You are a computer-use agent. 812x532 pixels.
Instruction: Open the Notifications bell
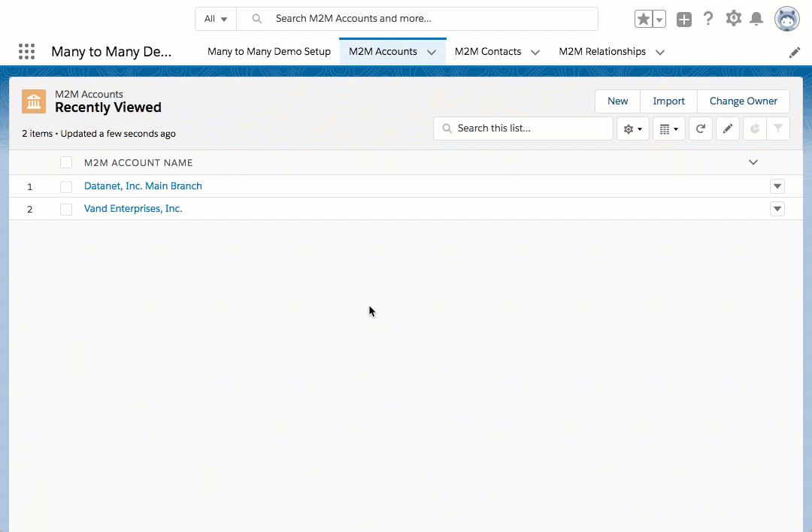(756, 19)
